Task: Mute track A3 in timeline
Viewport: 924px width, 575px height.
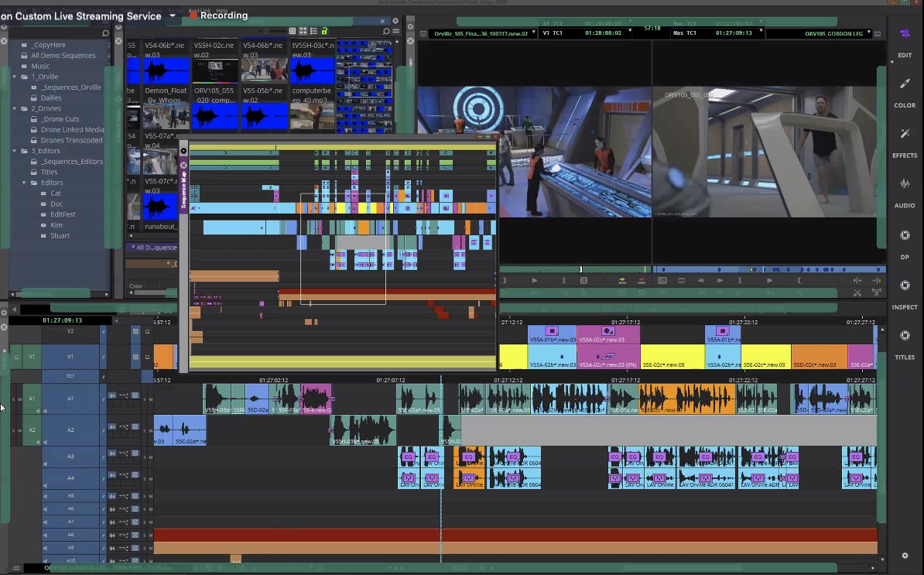Action: [150, 457]
